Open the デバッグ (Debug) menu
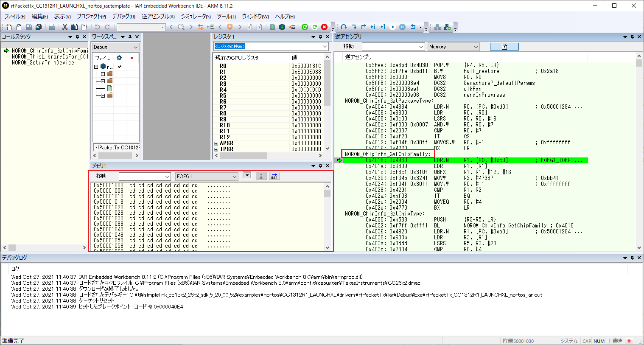644x345 pixels. click(x=123, y=17)
